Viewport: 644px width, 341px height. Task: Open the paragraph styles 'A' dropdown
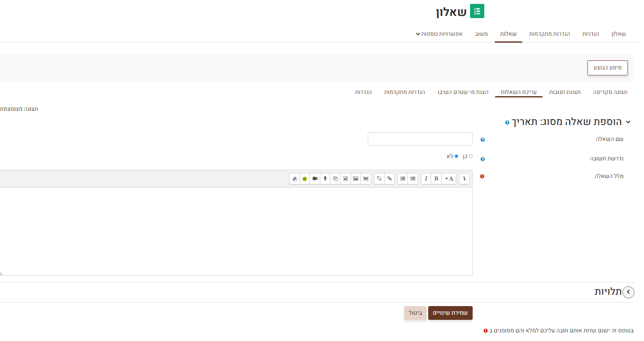point(449,178)
